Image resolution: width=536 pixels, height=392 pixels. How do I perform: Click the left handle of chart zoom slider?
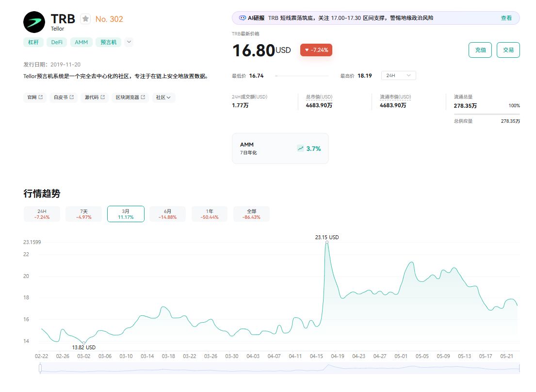[x=40, y=368]
